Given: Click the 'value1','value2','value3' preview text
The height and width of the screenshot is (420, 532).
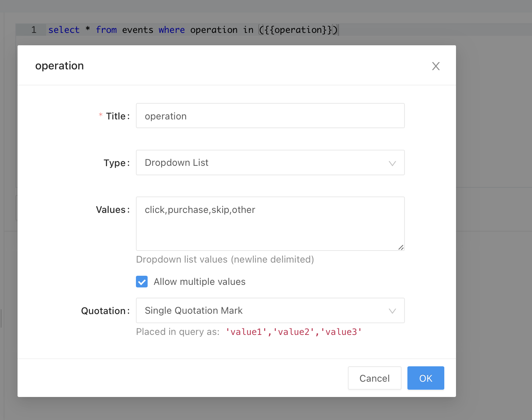Looking at the screenshot, I should 294,332.
